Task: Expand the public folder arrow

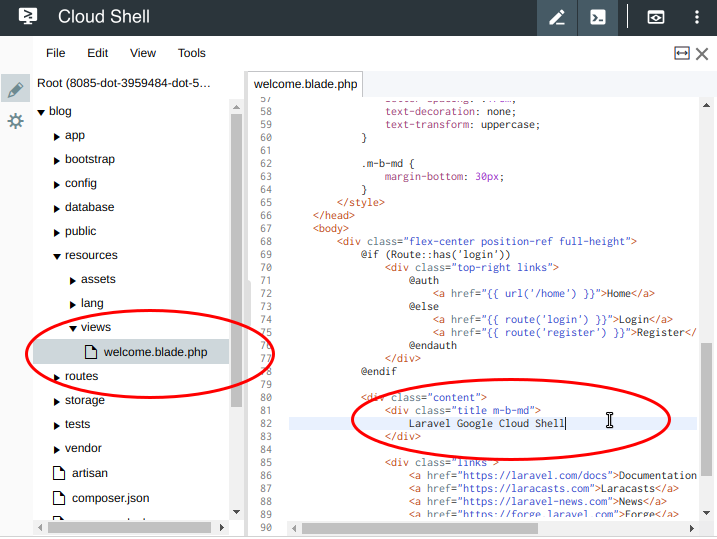Action: tap(57, 233)
